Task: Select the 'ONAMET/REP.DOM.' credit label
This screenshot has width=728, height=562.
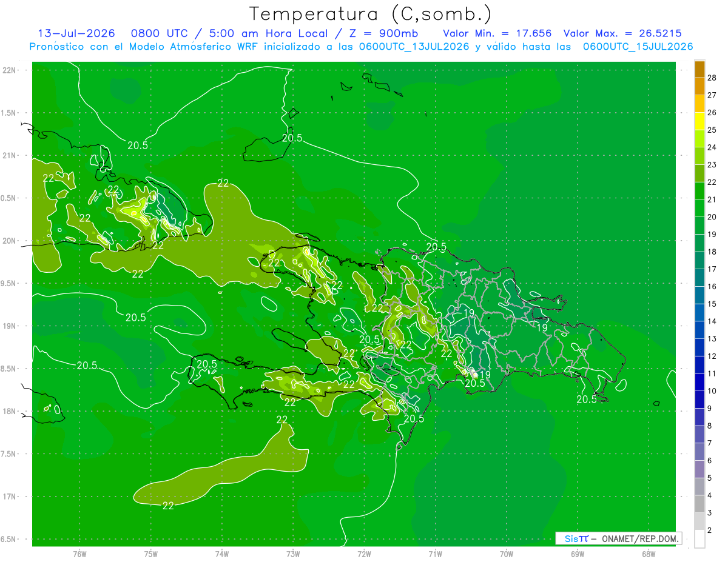Action: 640,538
